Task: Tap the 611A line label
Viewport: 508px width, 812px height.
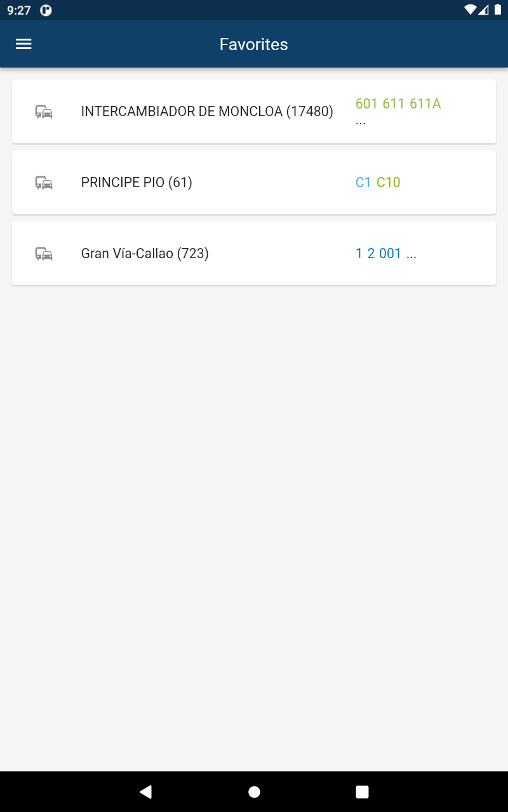Action: tap(425, 104)
